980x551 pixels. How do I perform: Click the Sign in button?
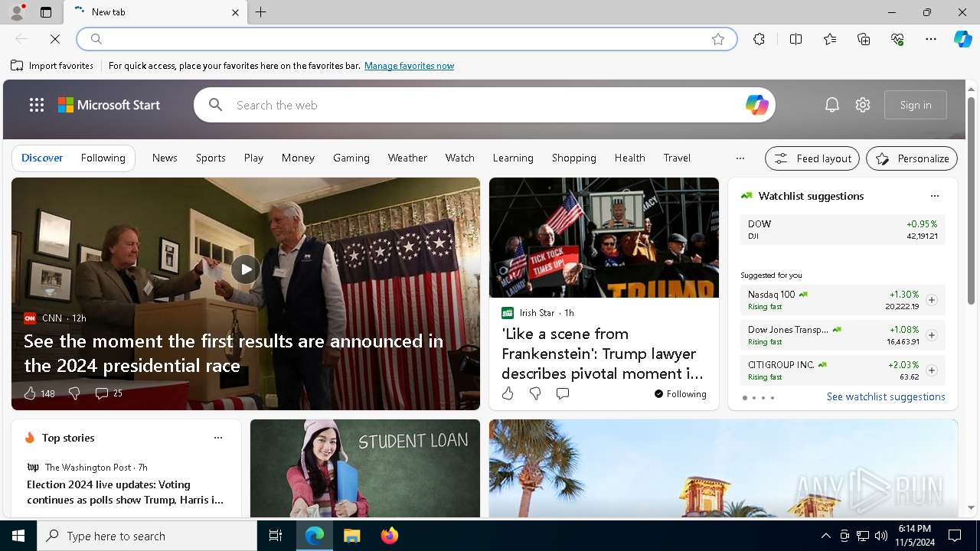click(x=916, y=105)
